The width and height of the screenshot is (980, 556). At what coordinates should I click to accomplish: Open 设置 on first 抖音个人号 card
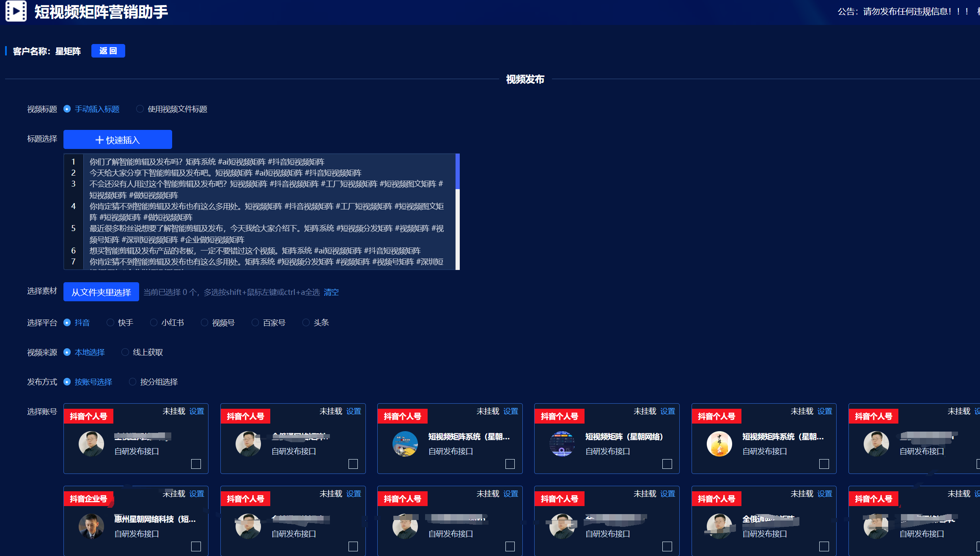click(197, 411)
